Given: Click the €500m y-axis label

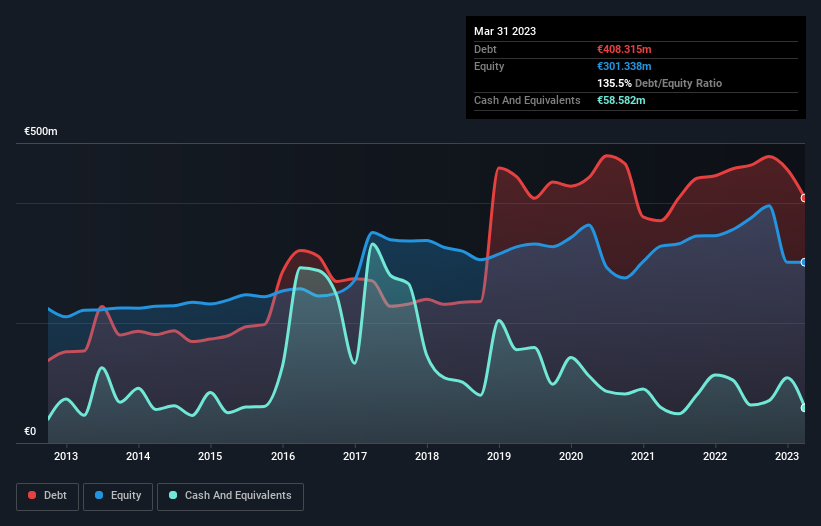Looking at the screenshot, I should (41, 131).
